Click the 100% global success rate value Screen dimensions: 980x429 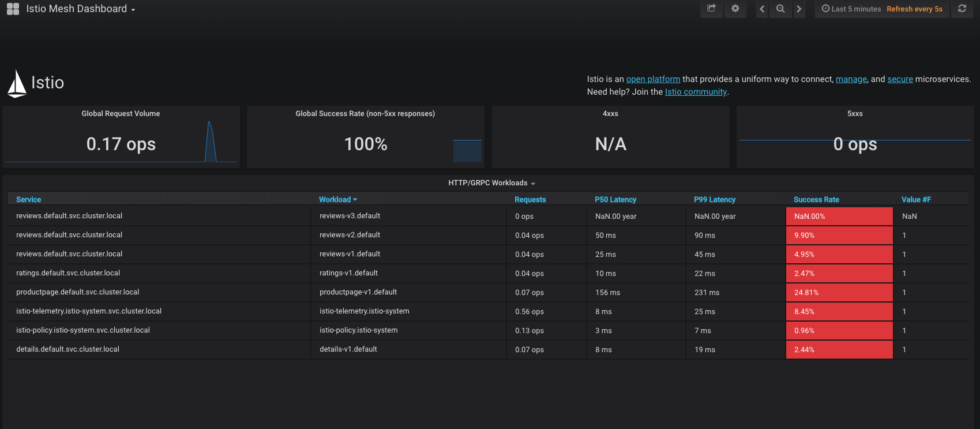pos(366,144)
